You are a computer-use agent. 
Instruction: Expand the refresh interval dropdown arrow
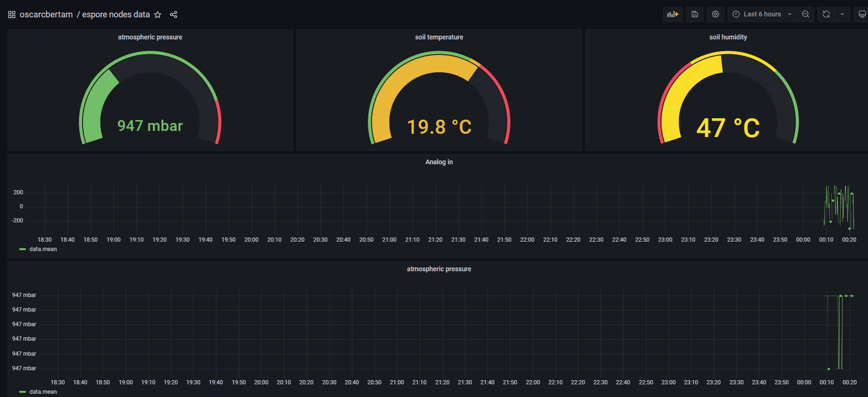tap(842, 14)
